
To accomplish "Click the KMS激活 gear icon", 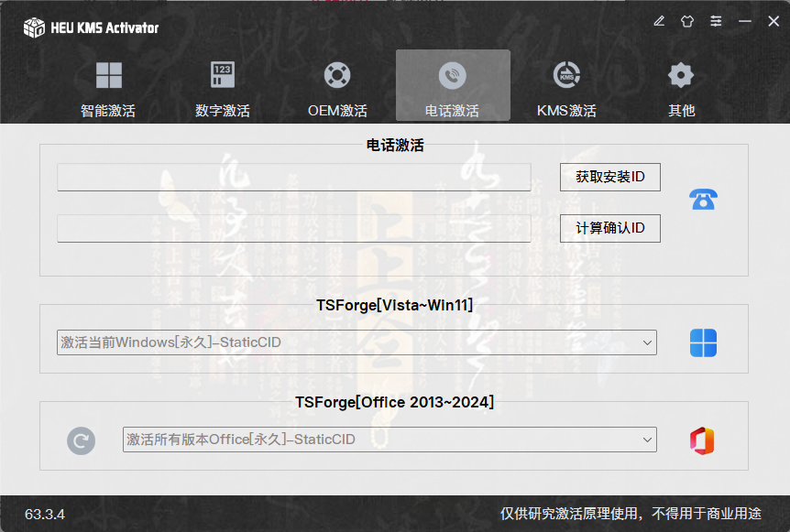I will click(566, 75).
